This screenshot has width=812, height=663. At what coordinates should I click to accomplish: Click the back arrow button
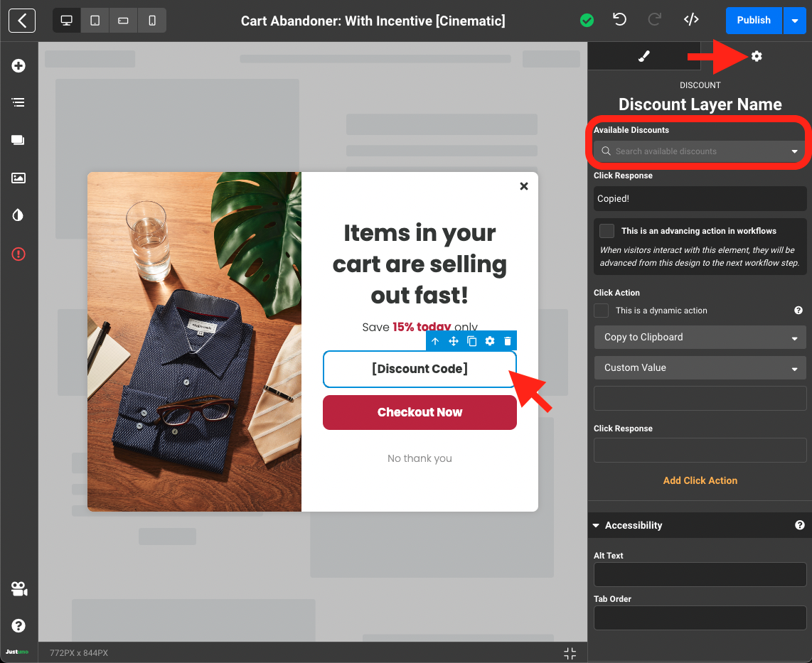(x=22, y=21)
